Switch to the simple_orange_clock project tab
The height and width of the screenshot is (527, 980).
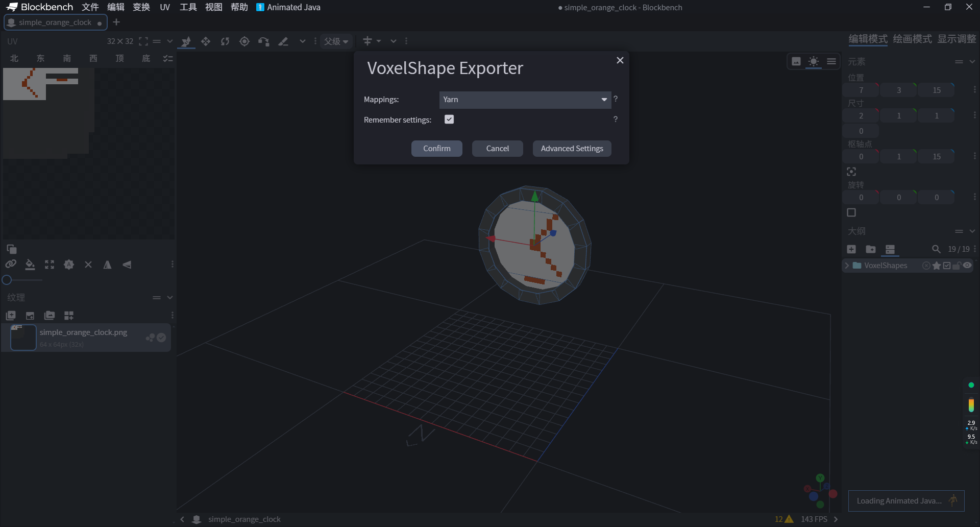tap(55, 22)
